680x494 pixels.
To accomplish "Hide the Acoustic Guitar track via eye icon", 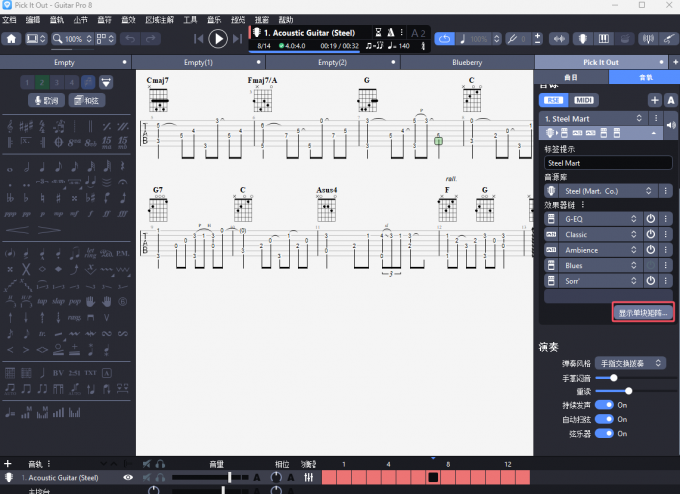I will [128, 478].
